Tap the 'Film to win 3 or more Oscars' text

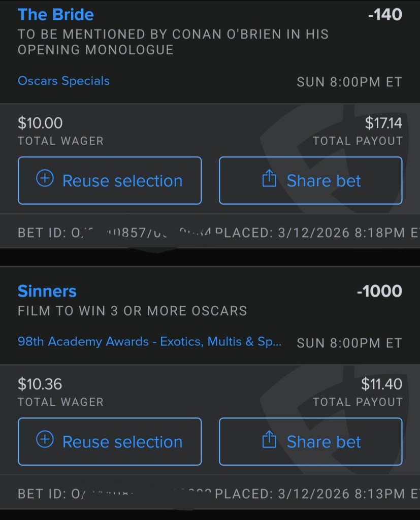point(132,311)
